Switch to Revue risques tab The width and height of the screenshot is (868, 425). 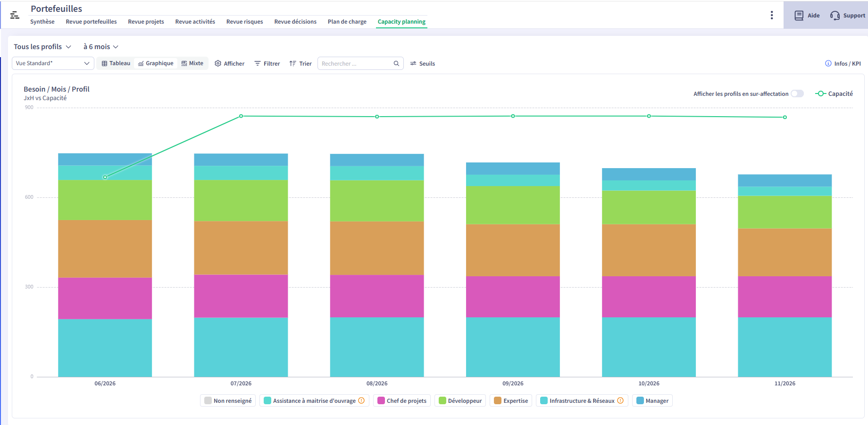click(245, 22)
